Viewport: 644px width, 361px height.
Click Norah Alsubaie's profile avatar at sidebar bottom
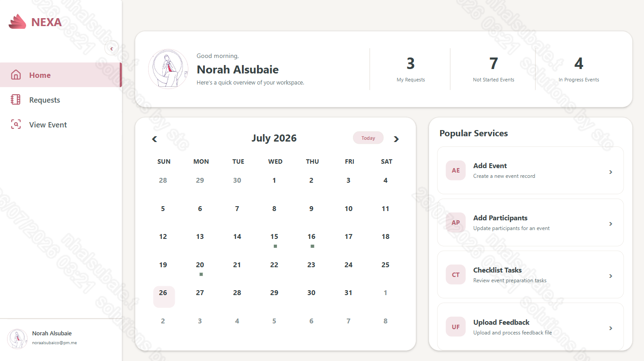point(17,338)
